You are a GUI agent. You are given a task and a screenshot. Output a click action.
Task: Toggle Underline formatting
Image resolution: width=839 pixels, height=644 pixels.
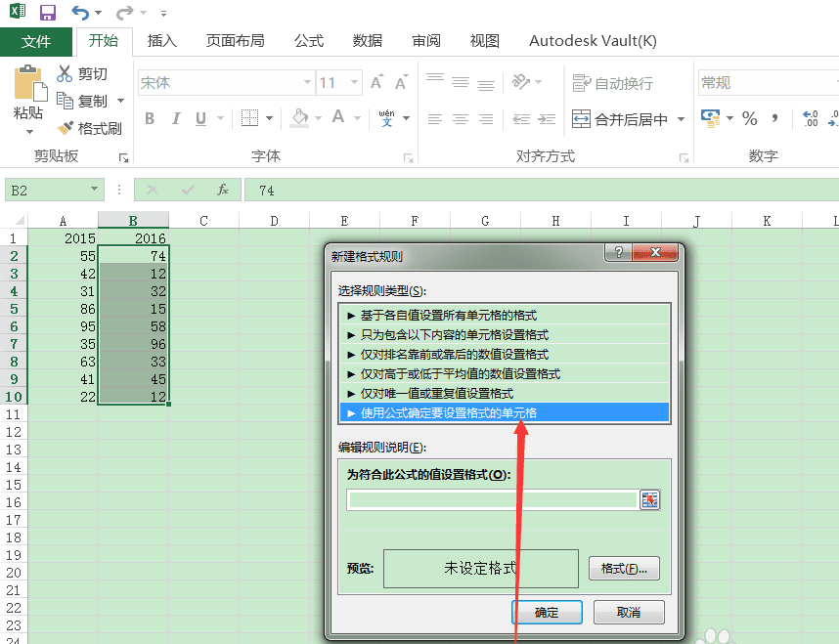[200, 118]
